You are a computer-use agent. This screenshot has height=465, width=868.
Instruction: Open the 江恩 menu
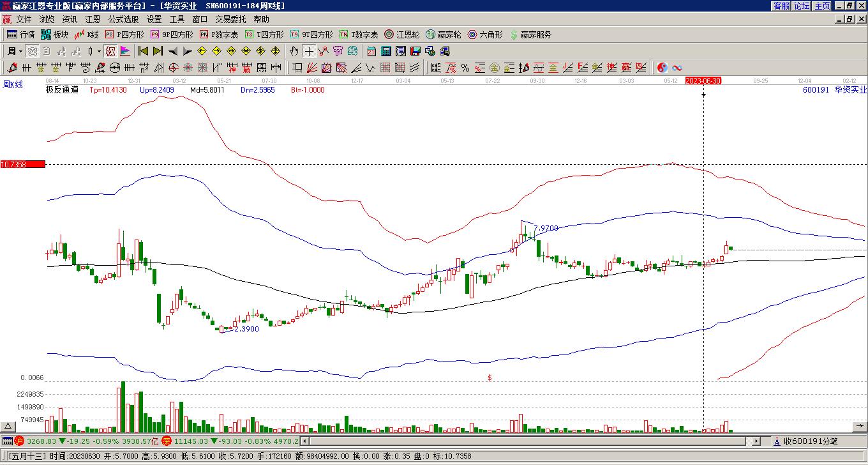[93, 19]
